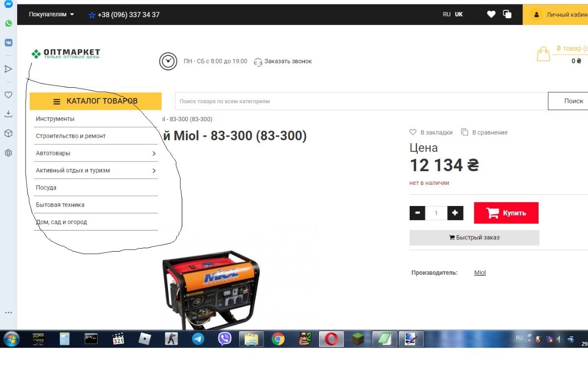Focus the product search field

point(361,101)
